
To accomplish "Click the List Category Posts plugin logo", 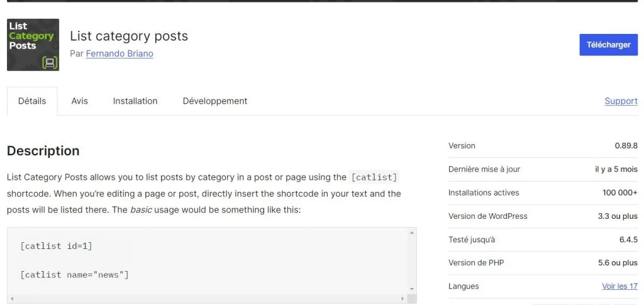I will point(33,45).
